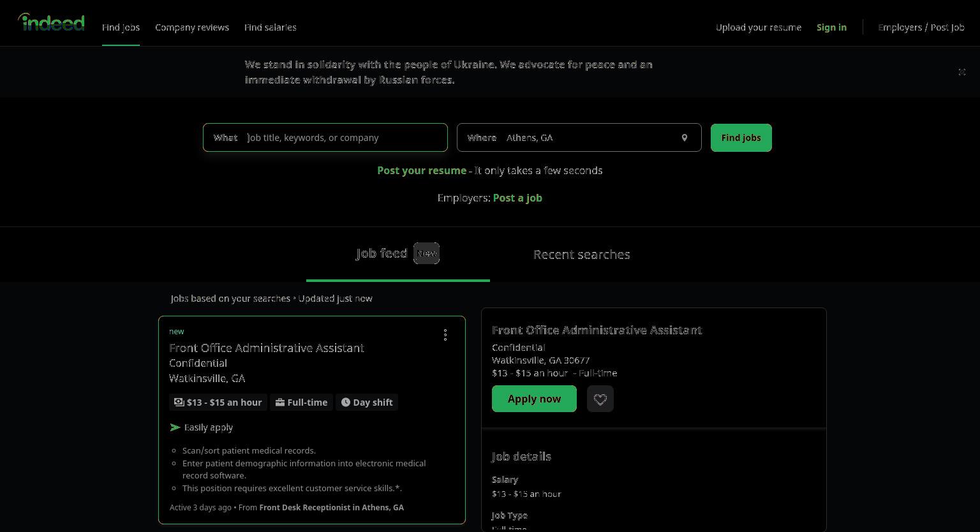The image size is (980, 532).
Task: Open Front Office Administrative Assistant job card title
Action: click(x=267, y=348)
